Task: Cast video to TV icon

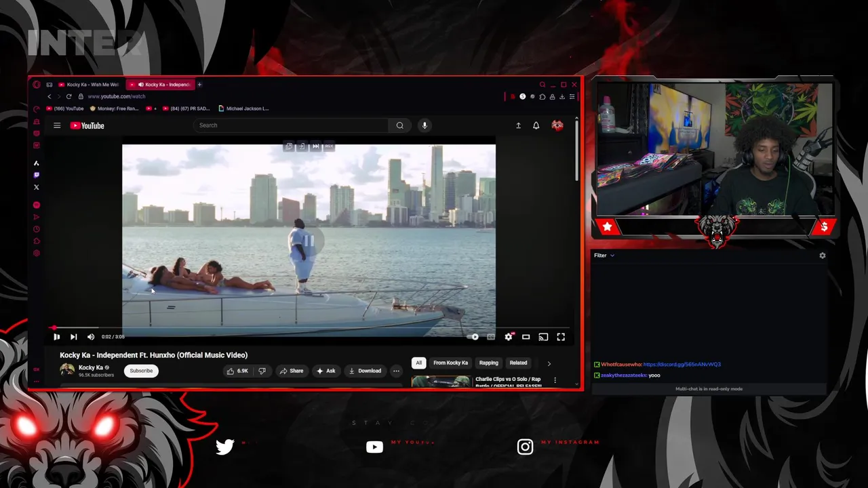Action: (543, 337)
